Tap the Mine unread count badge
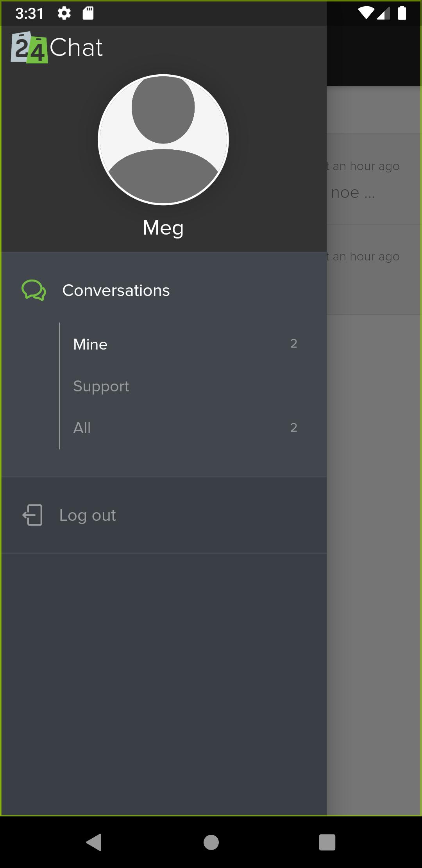Viewport: 422px width, 868px height. pyautogui.click(x=294, y=344)
